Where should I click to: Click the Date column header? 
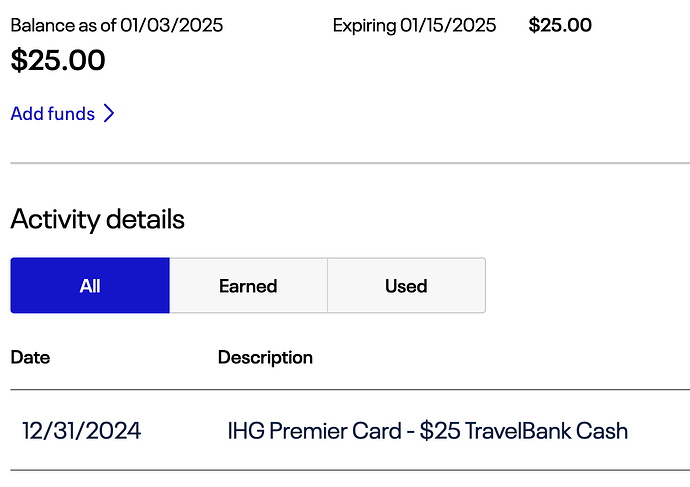coord(30,357)
